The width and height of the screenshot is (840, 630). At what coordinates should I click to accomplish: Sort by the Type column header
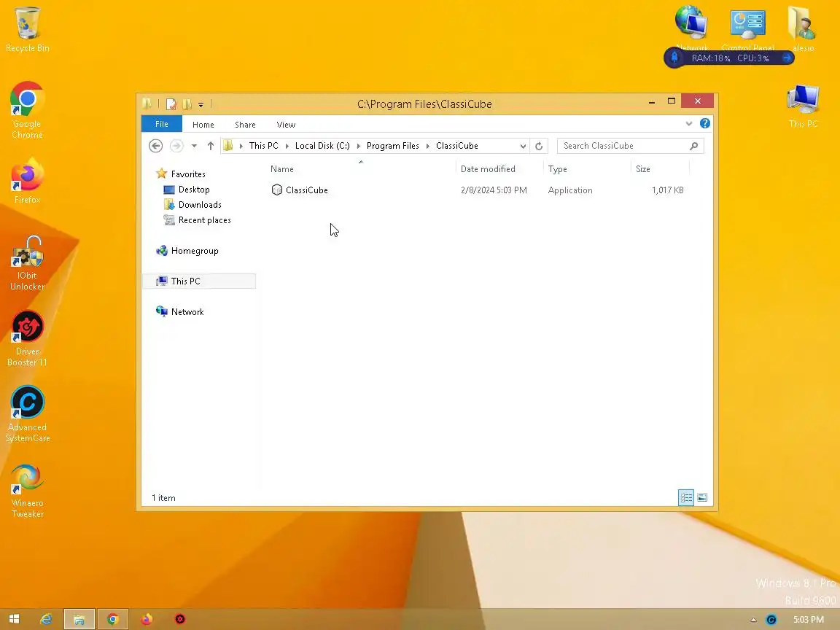click(586, 168)
